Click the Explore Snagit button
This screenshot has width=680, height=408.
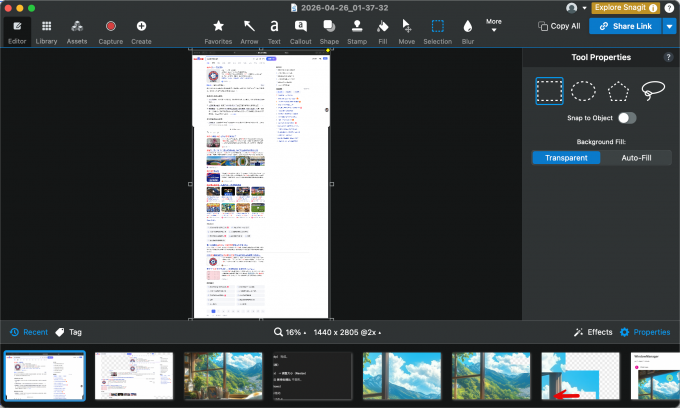(625, 8)
